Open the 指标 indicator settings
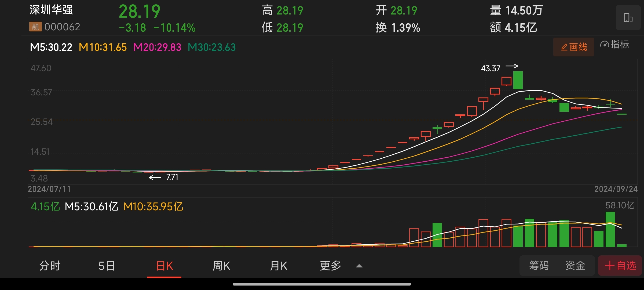This screenshot has height=290, width=644. (x=614, y=45)
